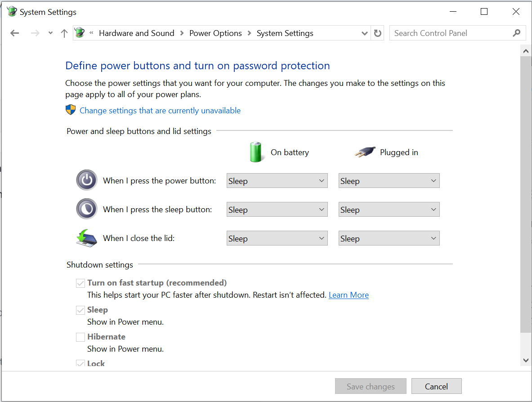Expand chevron after Hardware and Sound
Image resolution: width=532 pixels, height=402 pixels.
pos(182,33)
